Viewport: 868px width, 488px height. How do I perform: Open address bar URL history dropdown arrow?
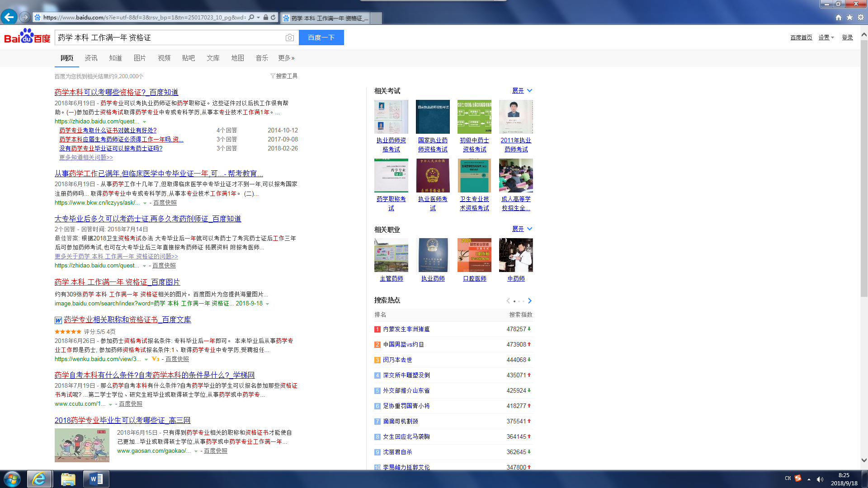click(x=258, y=17)
